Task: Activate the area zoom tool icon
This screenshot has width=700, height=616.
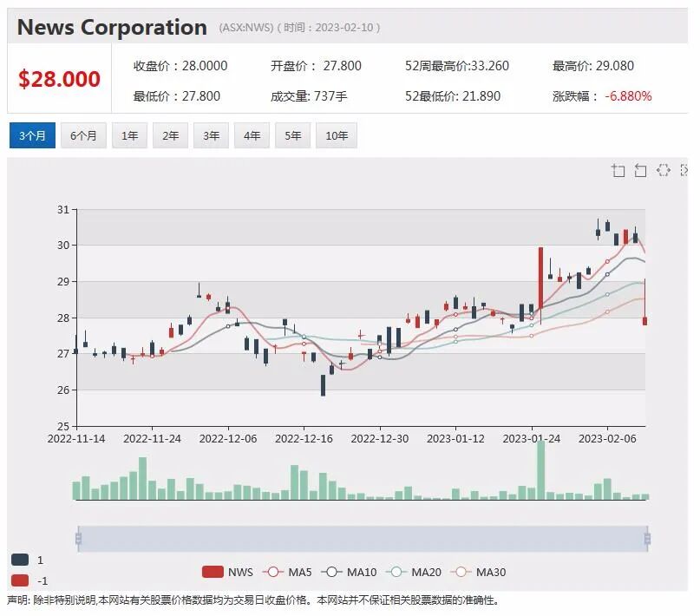Action: [618, 171]
